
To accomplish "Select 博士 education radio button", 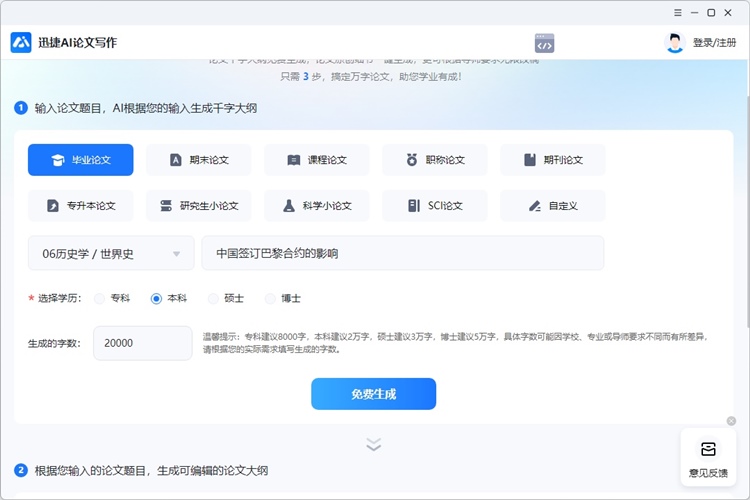I will (x=270, y=299).
